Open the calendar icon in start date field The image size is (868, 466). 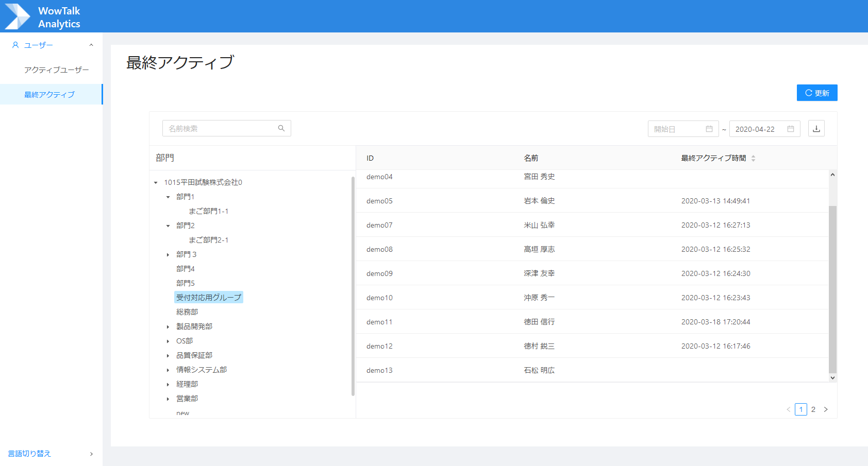709,129
